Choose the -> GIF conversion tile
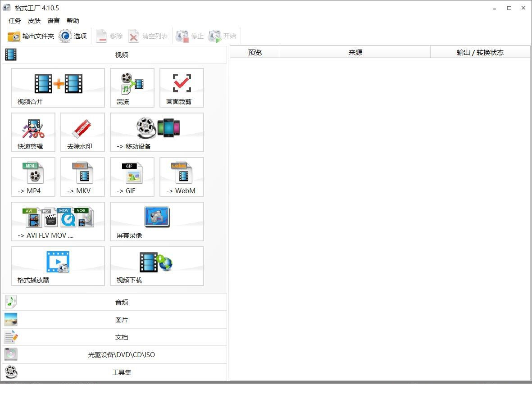This screenshot has height=394, width=532. coord(132,177)
